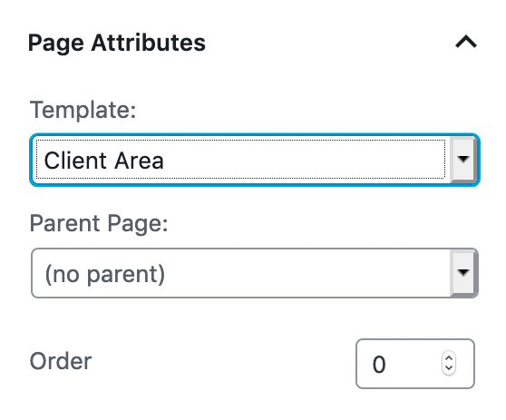
Task: Open the Parent Page dropdown
Action: point(255,273)
